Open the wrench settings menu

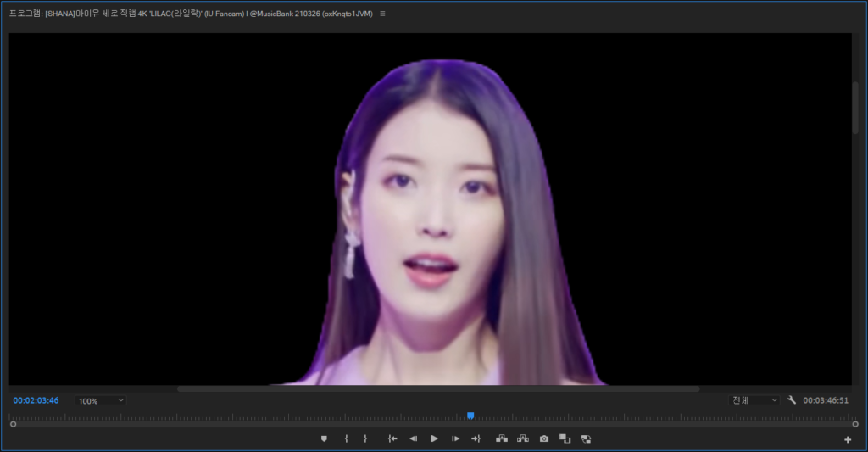(x=792, y=400)
